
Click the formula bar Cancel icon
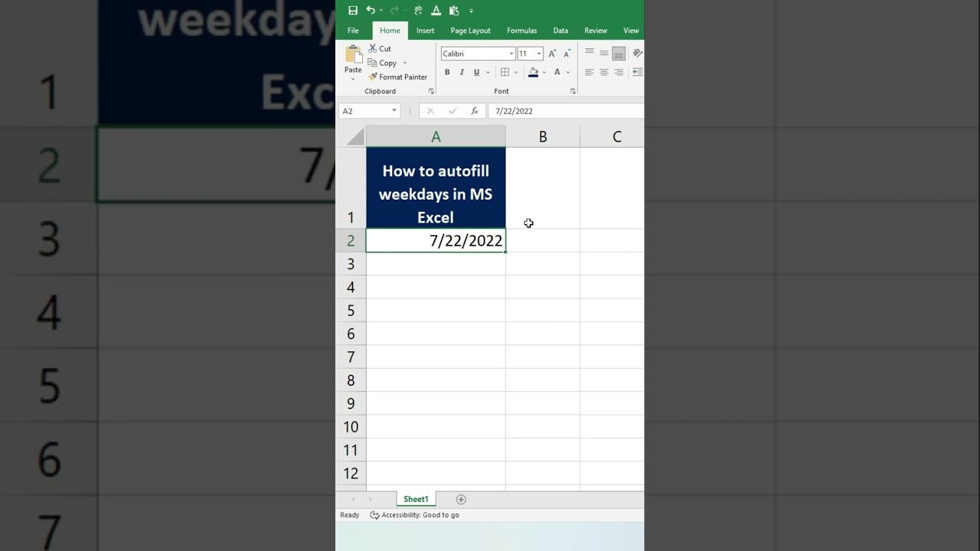click(x=432, y=111)
